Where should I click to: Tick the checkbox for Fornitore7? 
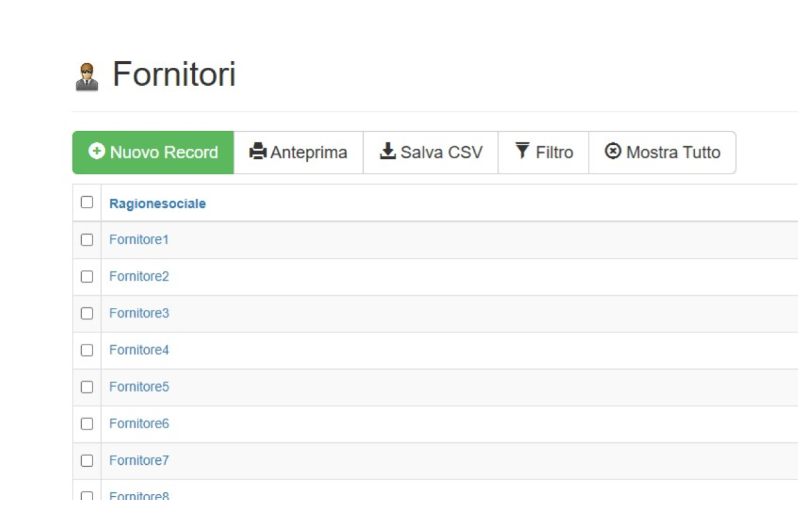(x=87, y=461)
